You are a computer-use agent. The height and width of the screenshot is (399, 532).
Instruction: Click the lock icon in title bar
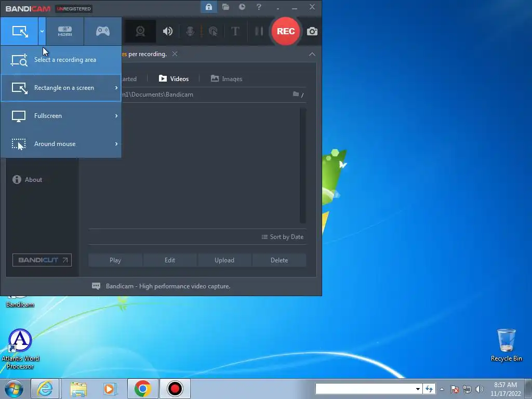[209, 7]
